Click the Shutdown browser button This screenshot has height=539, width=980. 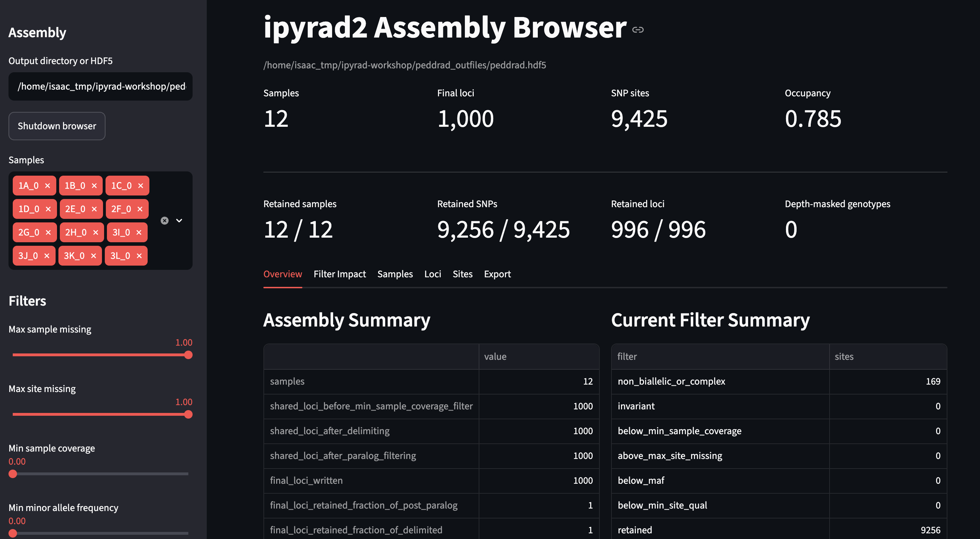click(x=57, y=126)
